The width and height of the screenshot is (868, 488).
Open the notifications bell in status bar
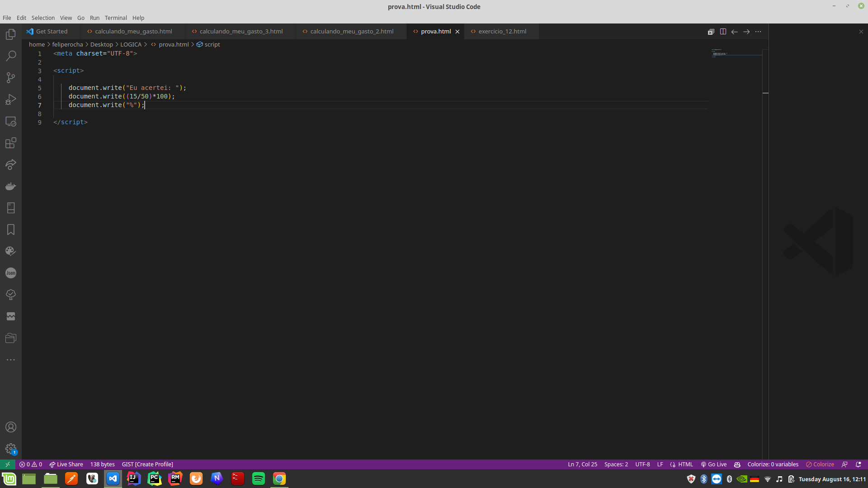pyautogui.click(x=859, y=464)
